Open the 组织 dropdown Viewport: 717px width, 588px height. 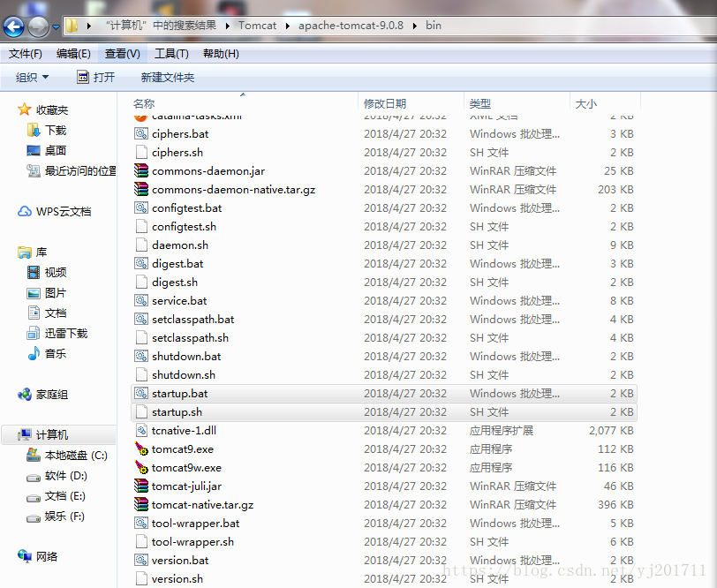point(32,78)
